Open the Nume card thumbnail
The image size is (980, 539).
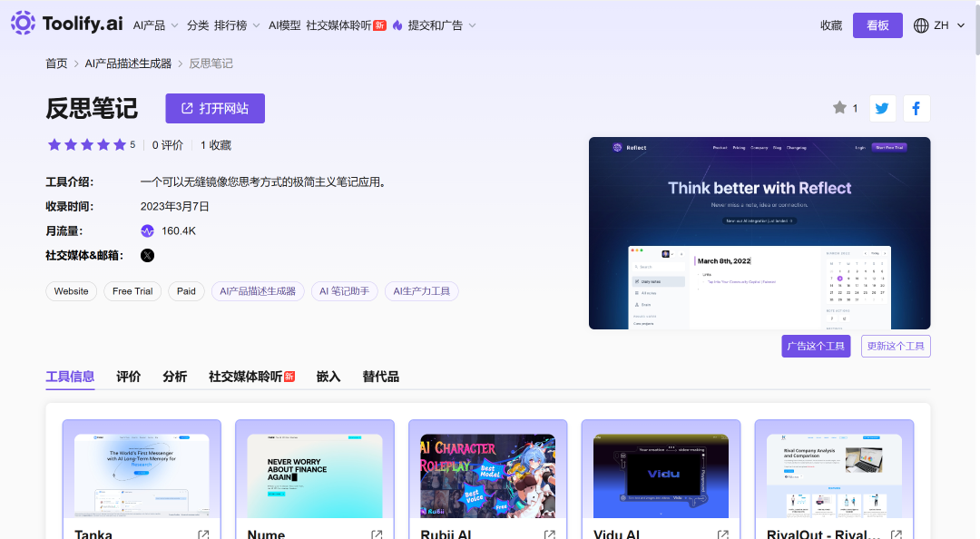click(315, 475)
